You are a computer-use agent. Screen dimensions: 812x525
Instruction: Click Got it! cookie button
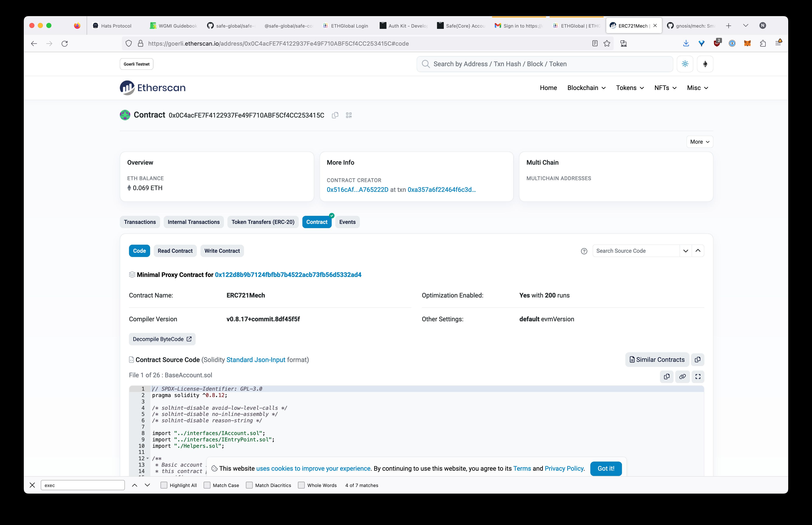[x=606, y=469]
